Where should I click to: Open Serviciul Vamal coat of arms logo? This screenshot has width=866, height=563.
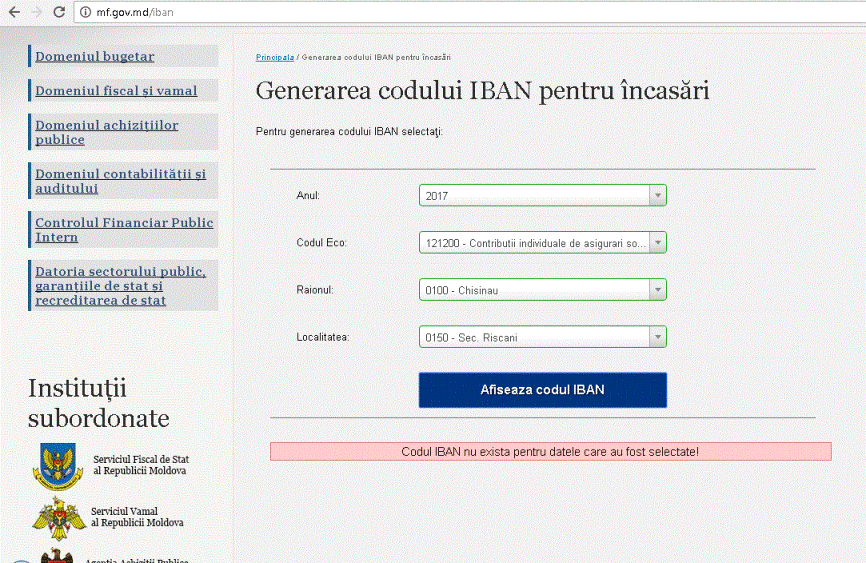pos(59,518)
